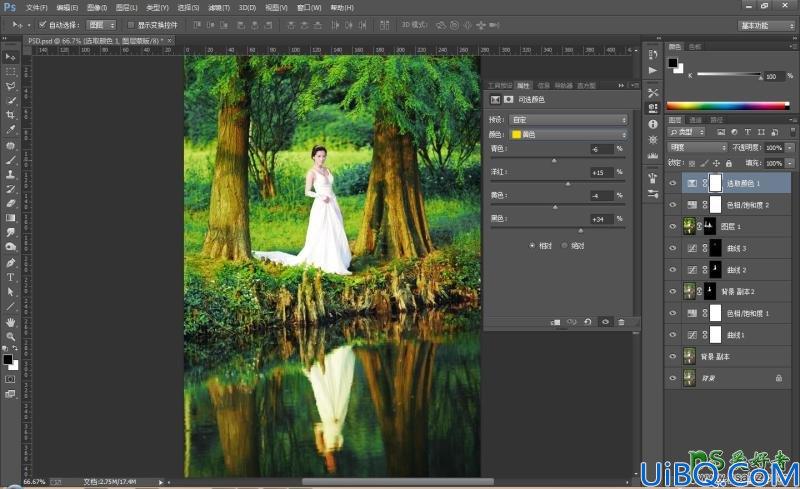Open the 颜色 yellow color dropdown
Viewport: 800px width, 489px height.
(x=568, y=134)
